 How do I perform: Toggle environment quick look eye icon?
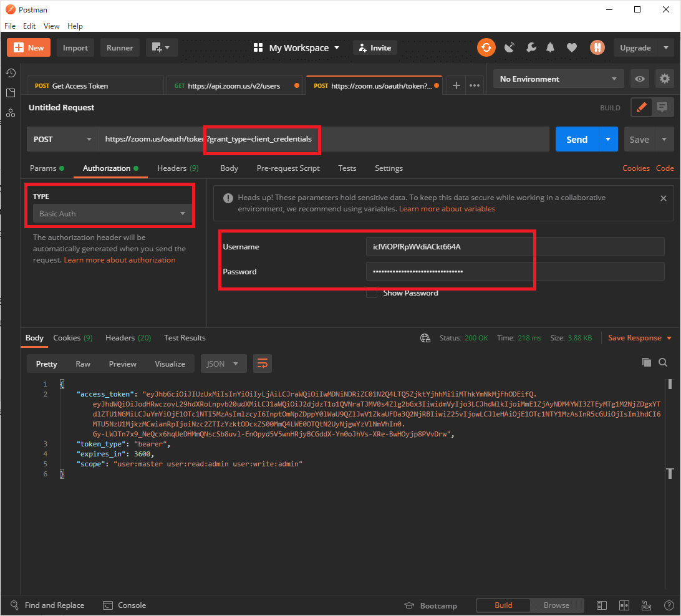click(x=639, y=79)
